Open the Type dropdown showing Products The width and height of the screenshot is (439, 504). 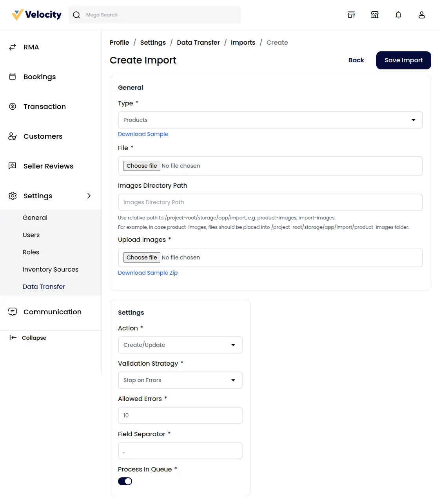[x=270, y=120]
